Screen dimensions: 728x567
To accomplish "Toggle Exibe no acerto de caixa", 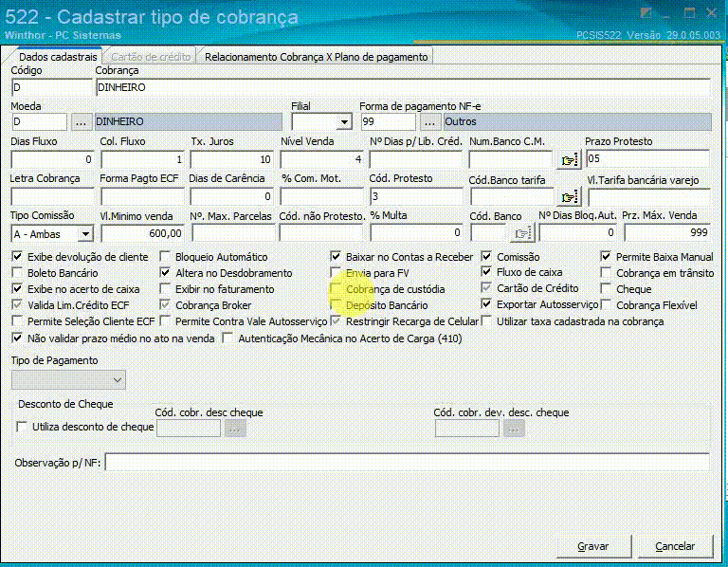I will 17,289.
